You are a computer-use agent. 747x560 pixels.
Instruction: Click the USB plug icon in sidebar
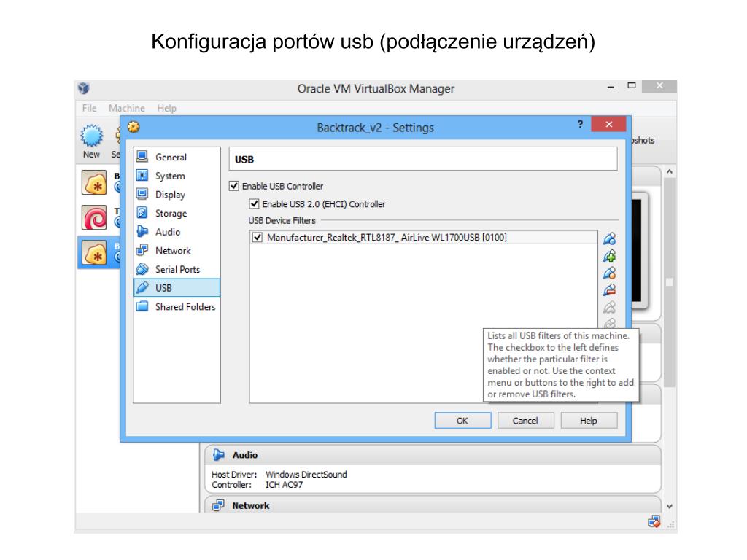[x=142, y=287]
